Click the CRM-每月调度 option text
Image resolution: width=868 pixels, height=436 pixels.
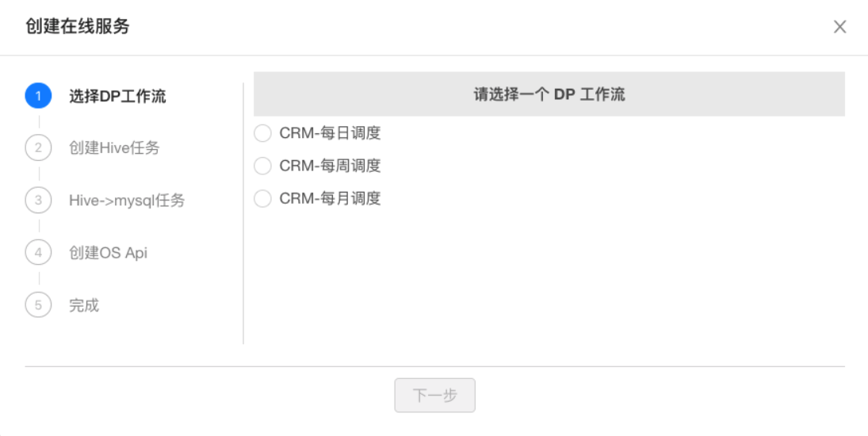click(x=330, y=198)
